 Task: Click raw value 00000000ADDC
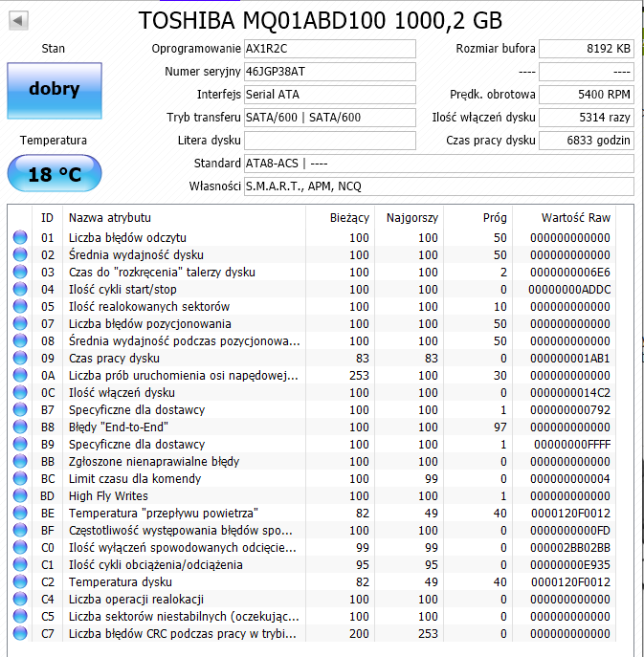click(x=569, y=289)
